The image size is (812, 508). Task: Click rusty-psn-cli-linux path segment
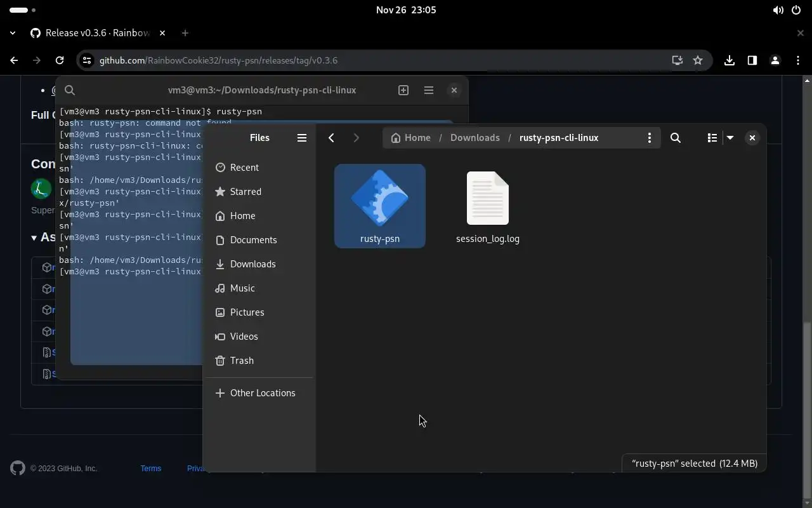[x=559, y=138]
